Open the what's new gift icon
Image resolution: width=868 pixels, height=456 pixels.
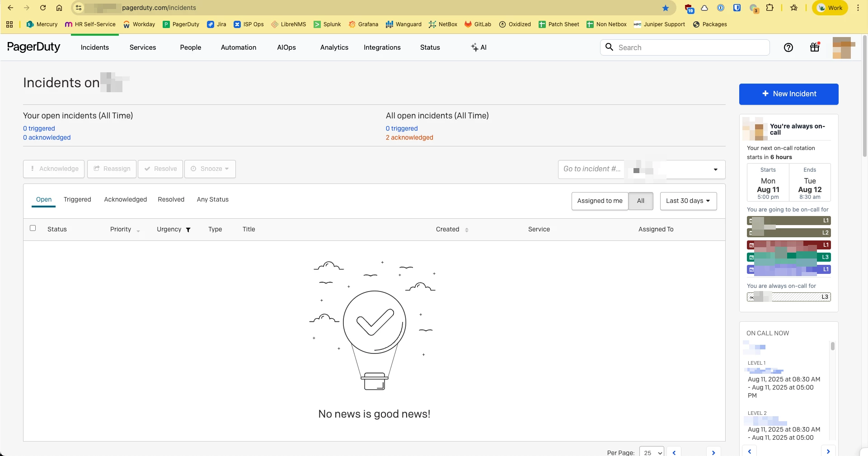coord(815,47)
